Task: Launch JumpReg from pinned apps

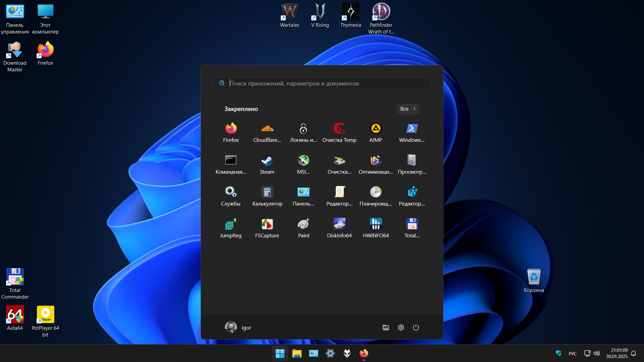Action: pos(231,228)
